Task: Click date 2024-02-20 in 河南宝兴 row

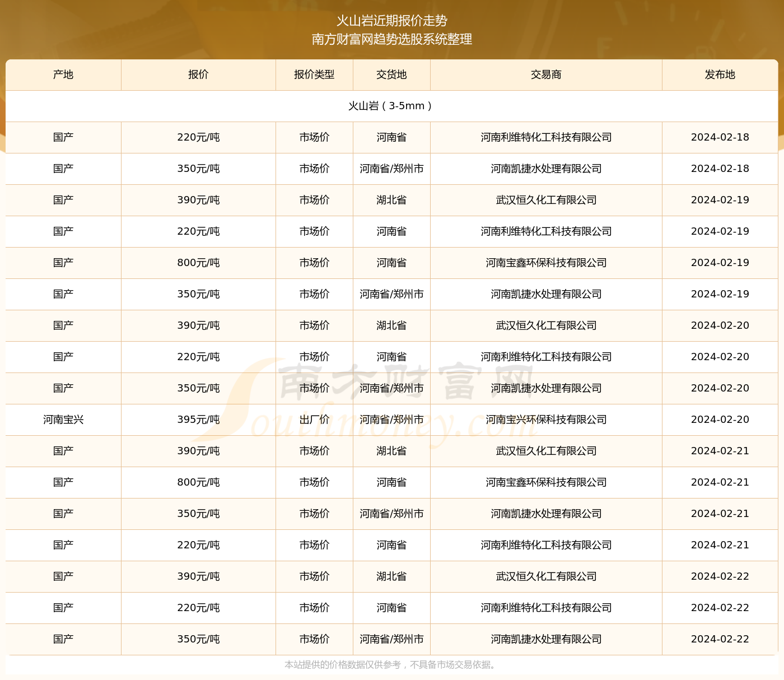Action: coord(720,420)
